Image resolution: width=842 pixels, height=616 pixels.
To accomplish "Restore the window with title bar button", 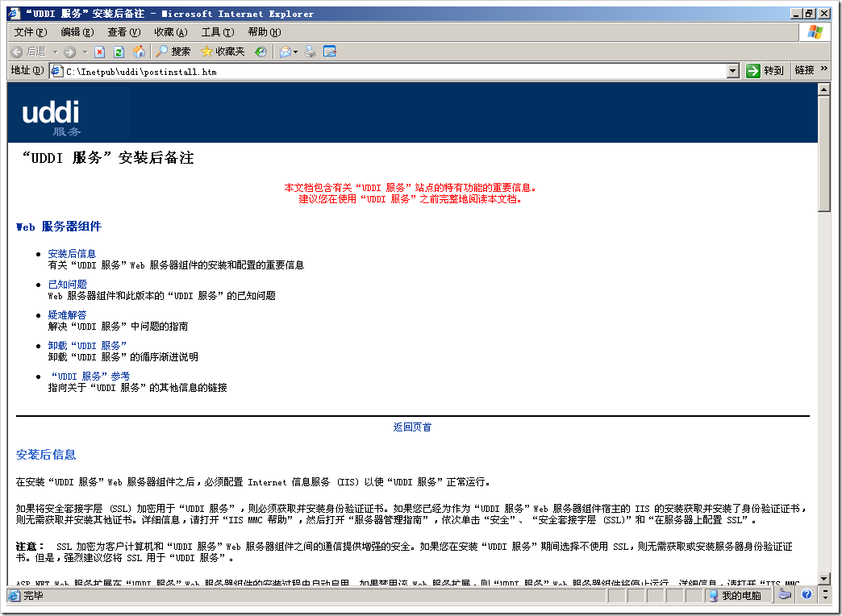I will click(810, 14).
